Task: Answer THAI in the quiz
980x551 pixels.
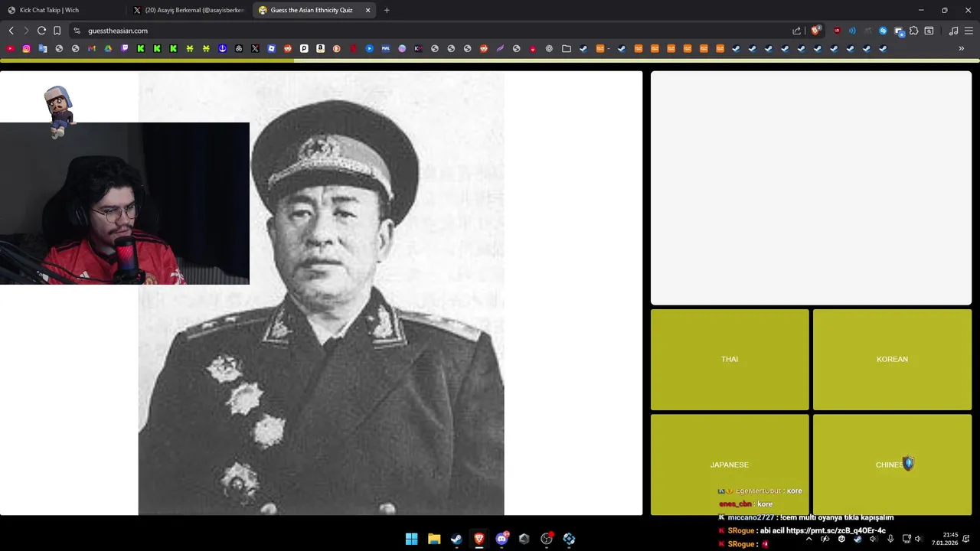Action: (730, 360)
